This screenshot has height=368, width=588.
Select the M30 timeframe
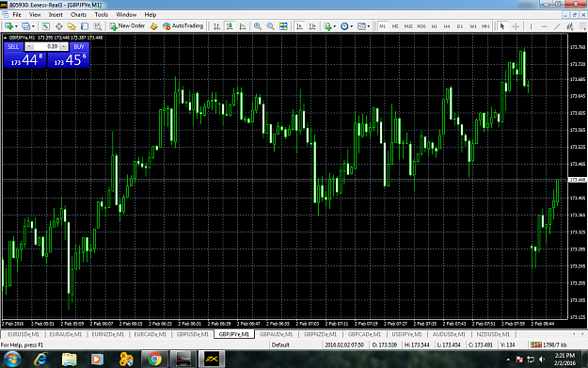tap(421, 26)
